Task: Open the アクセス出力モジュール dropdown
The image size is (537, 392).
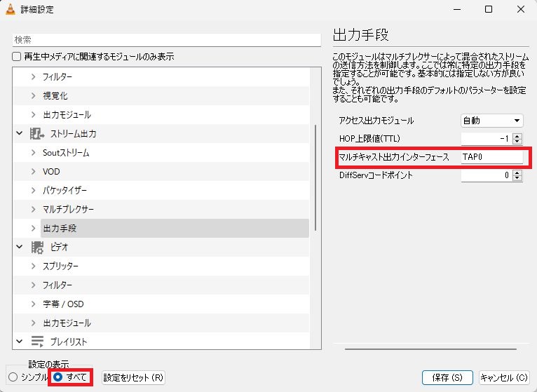Action: [491, 121]
